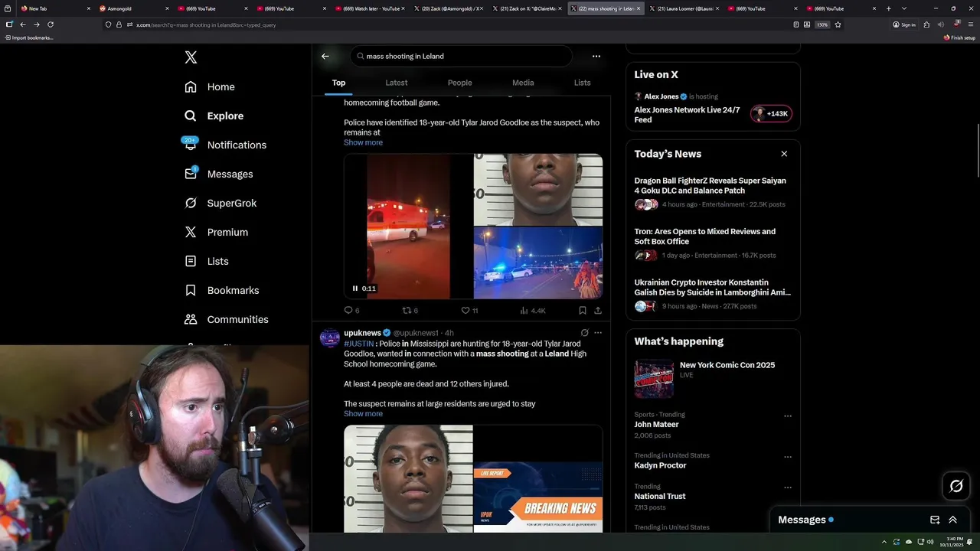Open Ukrainian Crypto Investor news story

713,295
